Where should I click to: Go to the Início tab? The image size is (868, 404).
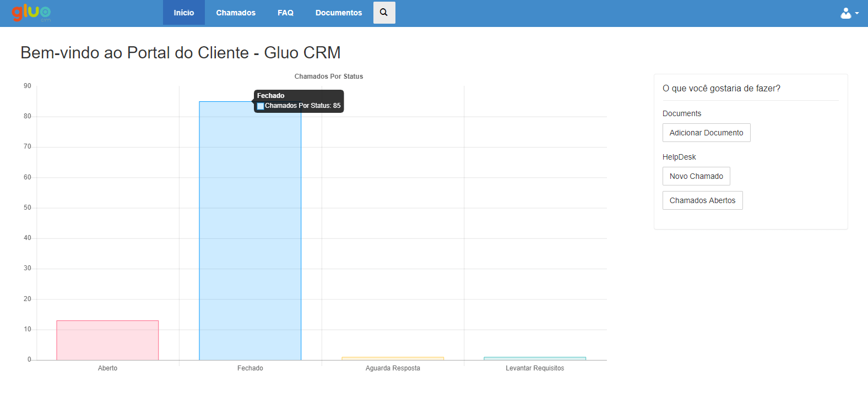tap(184, 13)
